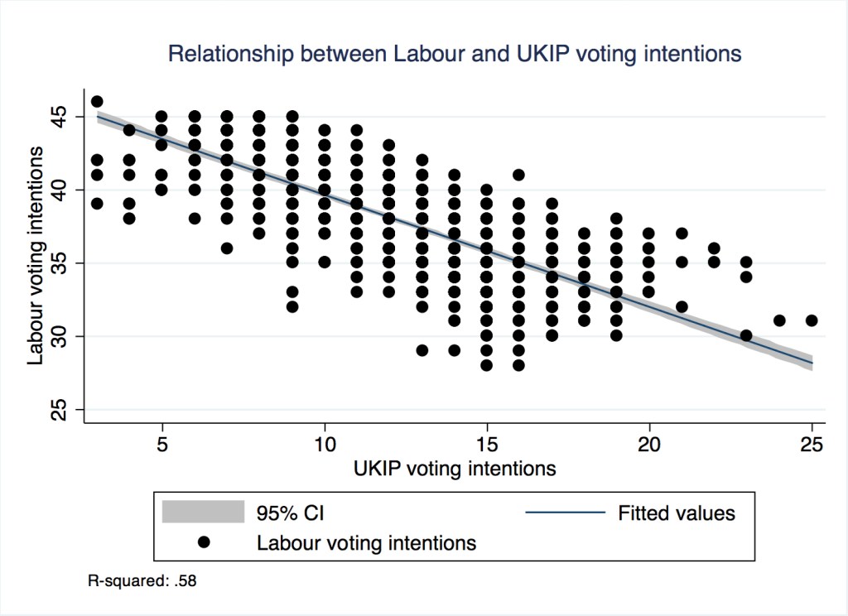Click the data point at UKIP 25
848x616 pixels.
[812, 320]
